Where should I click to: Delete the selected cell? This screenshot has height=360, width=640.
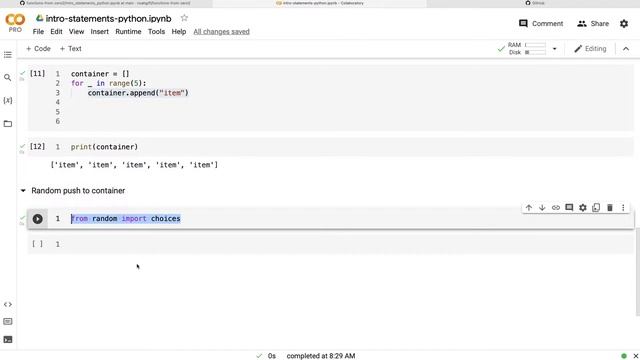(610, 207)
